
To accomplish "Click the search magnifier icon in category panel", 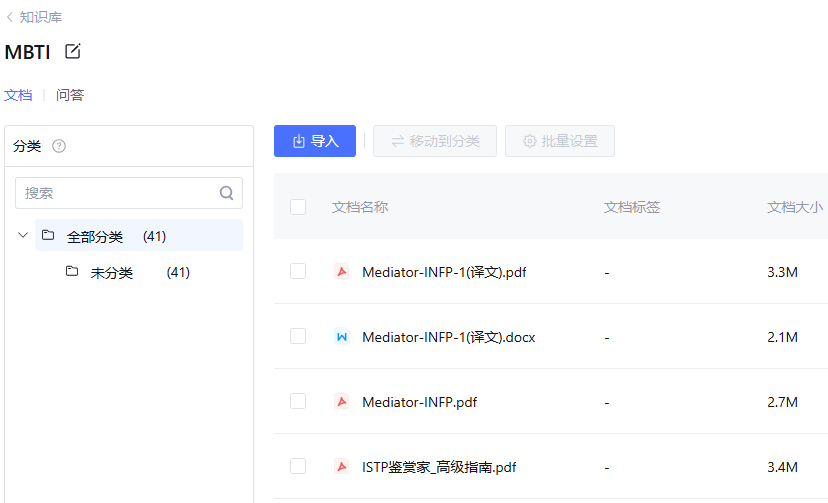I will point(226,193).
